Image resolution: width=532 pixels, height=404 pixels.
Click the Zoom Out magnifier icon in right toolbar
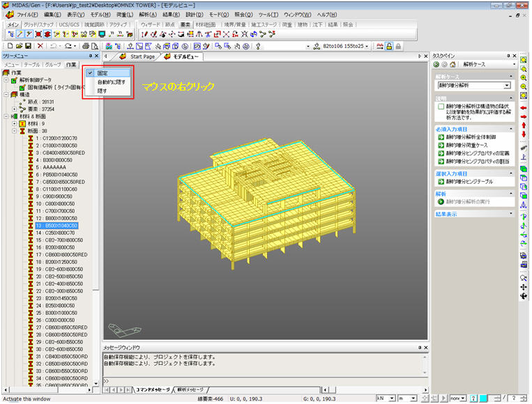524,87
